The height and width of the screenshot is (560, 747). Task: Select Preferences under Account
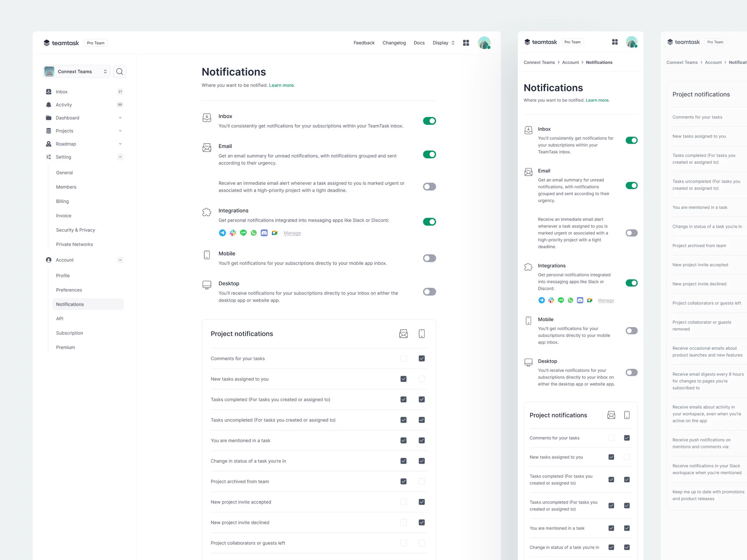coord(69,290)
